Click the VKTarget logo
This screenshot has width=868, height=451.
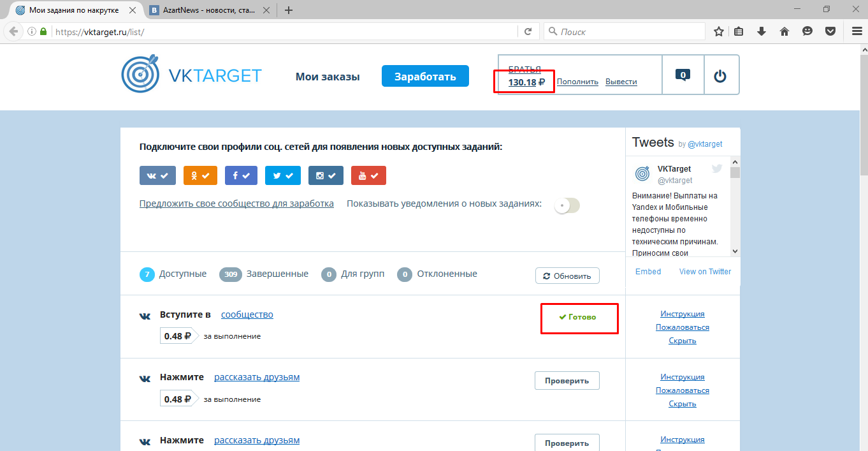pos(191,74)
